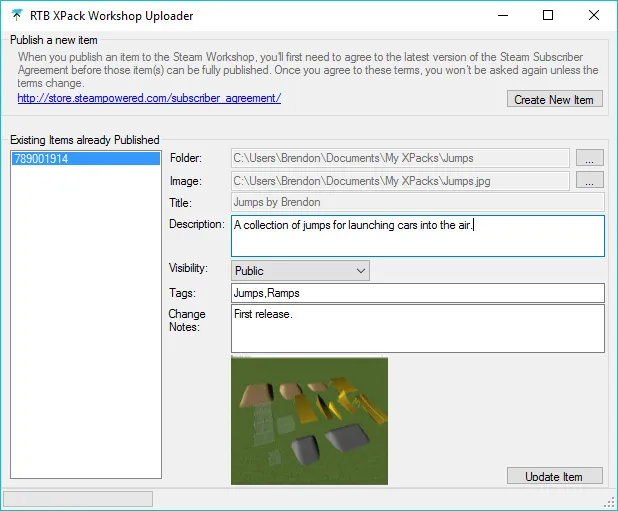
Task: Click the Update Item button
Action: pyautogui.click(x=555, y=476)
